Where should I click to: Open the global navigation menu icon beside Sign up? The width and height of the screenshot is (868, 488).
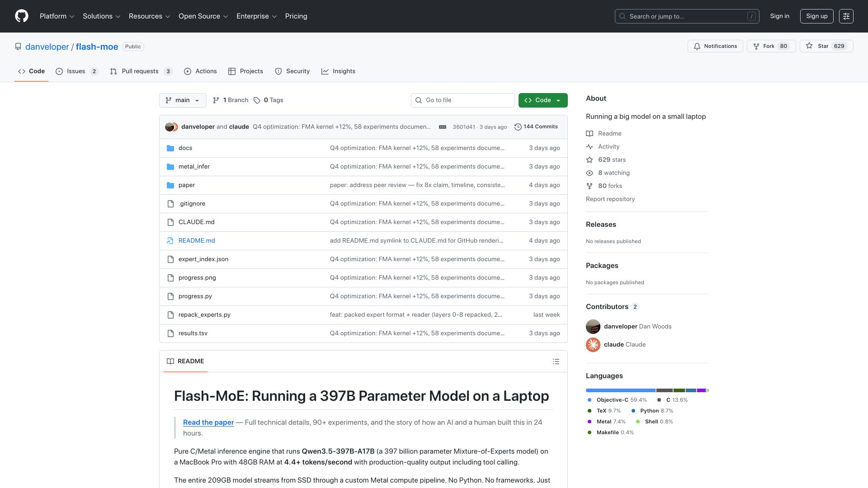coord(846,16)
